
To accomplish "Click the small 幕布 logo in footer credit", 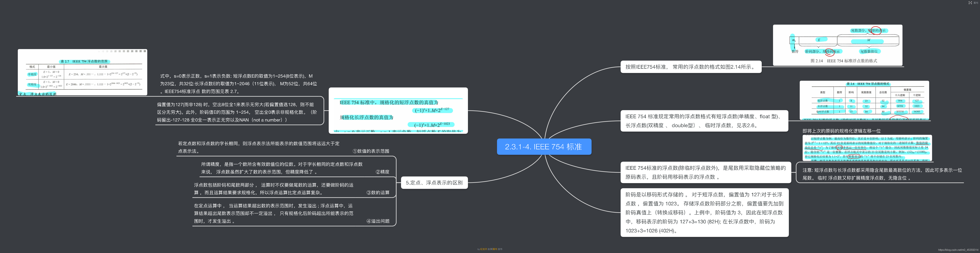I will pos(491,249).
